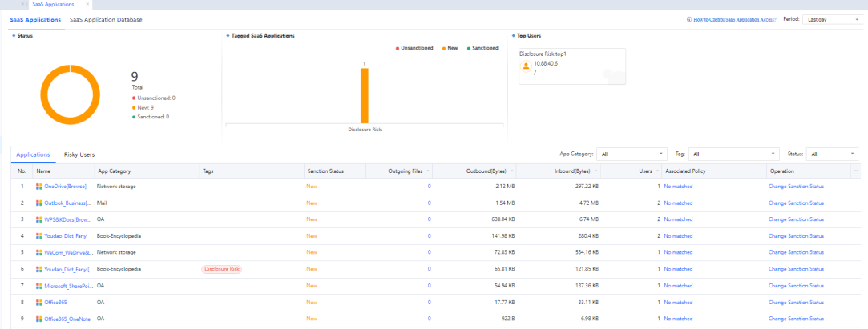Image resolution: width=868 pixels, height=329 pixels.
Task: Open column settings ellipsis in table header
Action: [x=855, y=171]
